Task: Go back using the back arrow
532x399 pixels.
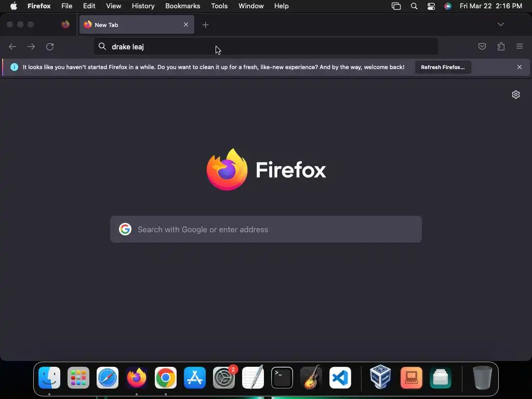Action: (12, 46)
